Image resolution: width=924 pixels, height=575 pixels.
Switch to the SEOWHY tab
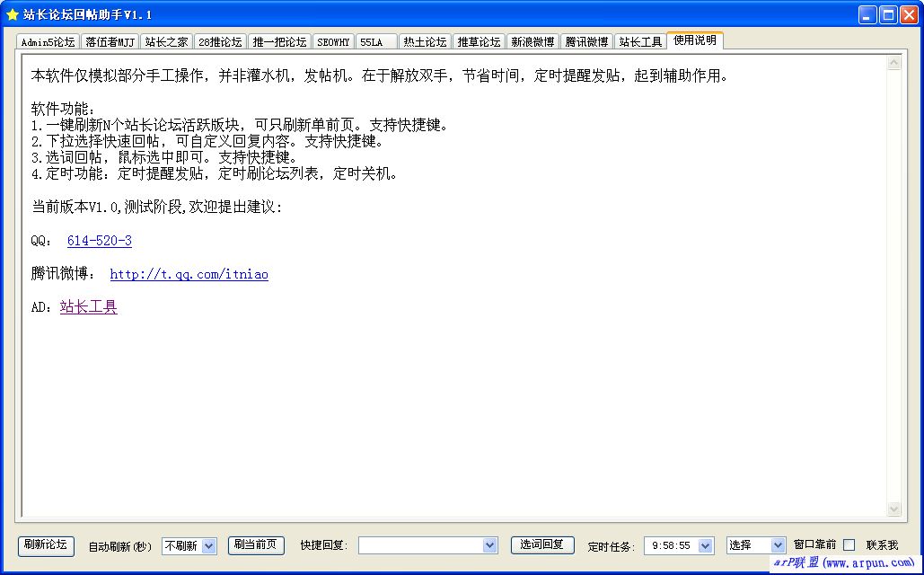pos(333,40)
